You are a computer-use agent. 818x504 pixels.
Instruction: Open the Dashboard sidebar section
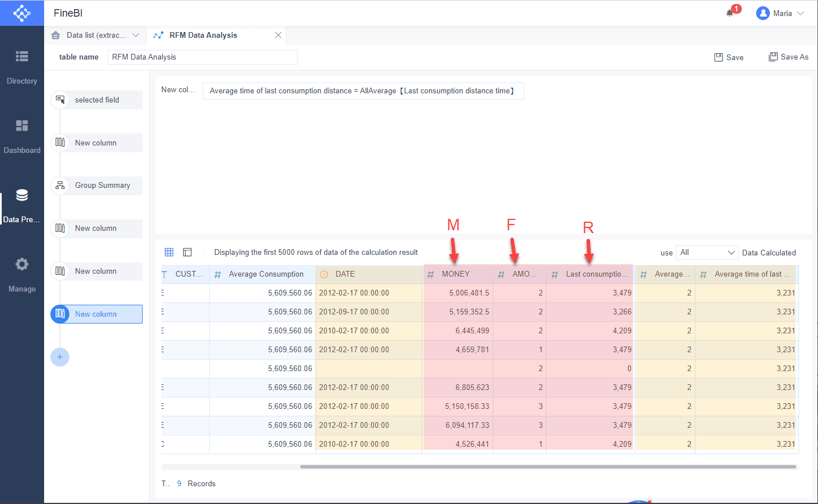(22, 136)
